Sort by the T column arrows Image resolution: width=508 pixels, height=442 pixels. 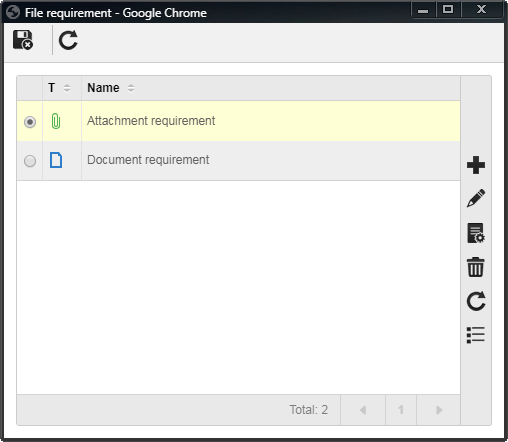click(x=67, y=88)
